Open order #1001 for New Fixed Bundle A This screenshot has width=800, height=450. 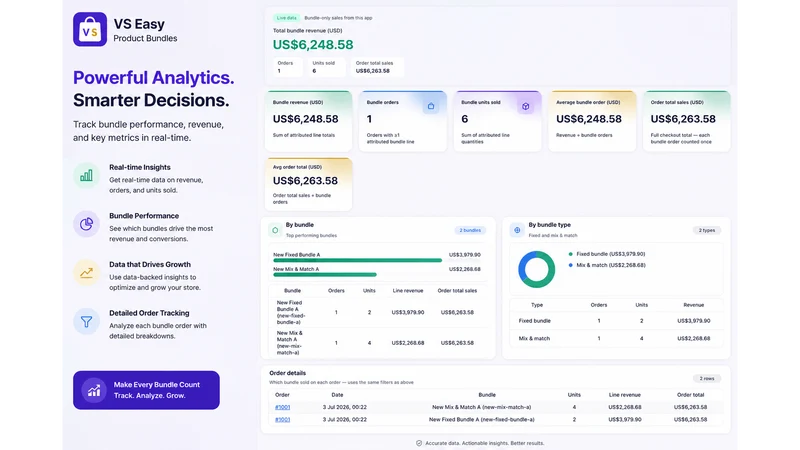click(x=282, y=419)
